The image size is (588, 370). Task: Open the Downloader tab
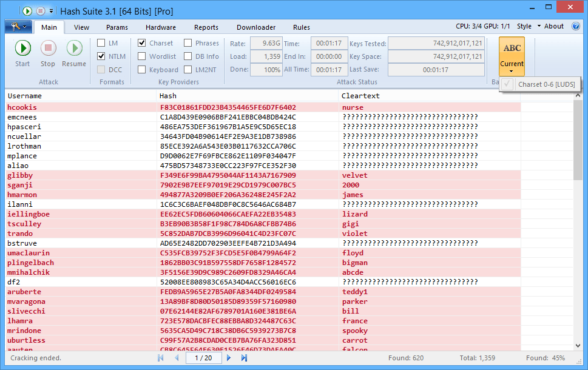click(256, 27)
